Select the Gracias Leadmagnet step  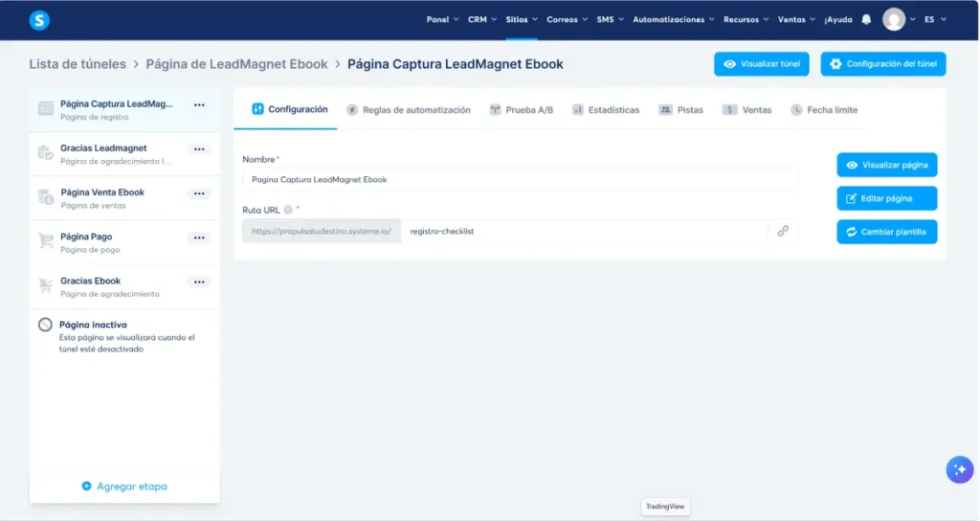[x=124, y=154]
